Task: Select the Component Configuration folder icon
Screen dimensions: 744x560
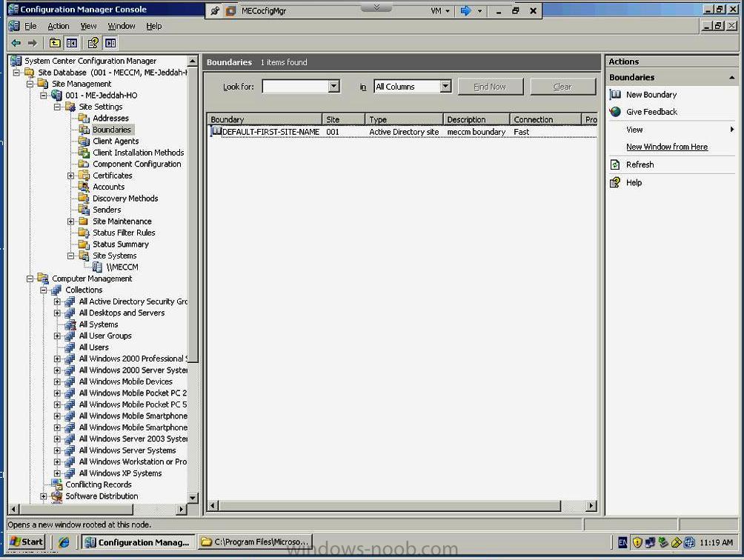Action: coord(84,164)
